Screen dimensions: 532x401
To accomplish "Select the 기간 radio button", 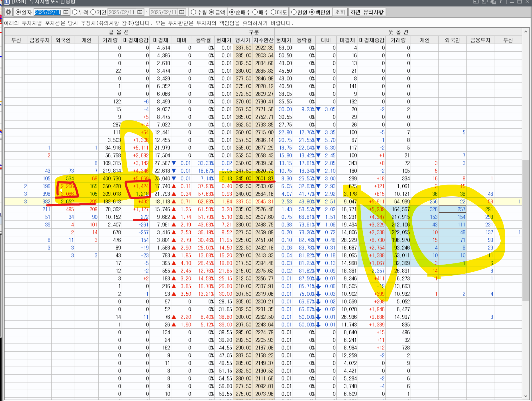I will [x=93, y=12].
